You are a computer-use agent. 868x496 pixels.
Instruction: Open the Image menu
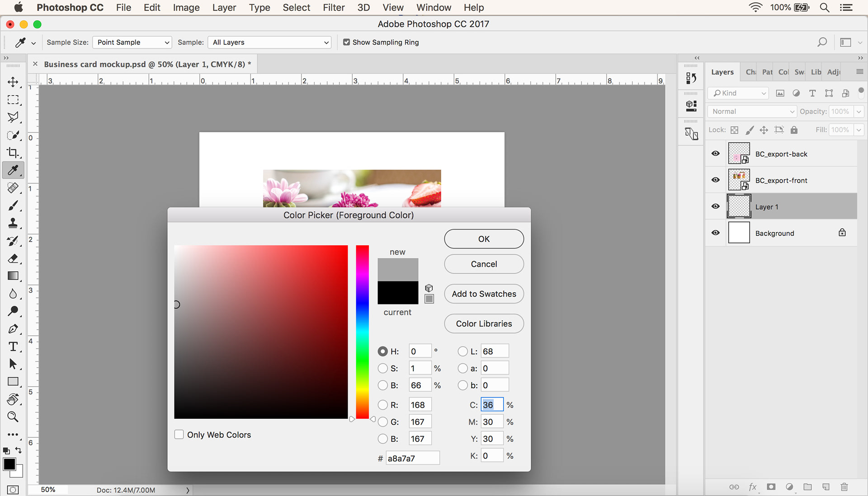pyautogui.click(x=186, y=8)
